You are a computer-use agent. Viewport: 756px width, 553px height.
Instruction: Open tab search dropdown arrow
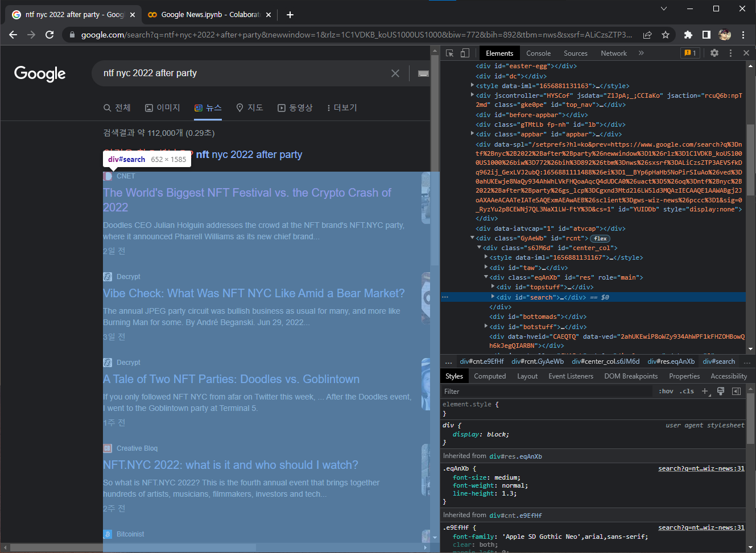coord(663,9)
